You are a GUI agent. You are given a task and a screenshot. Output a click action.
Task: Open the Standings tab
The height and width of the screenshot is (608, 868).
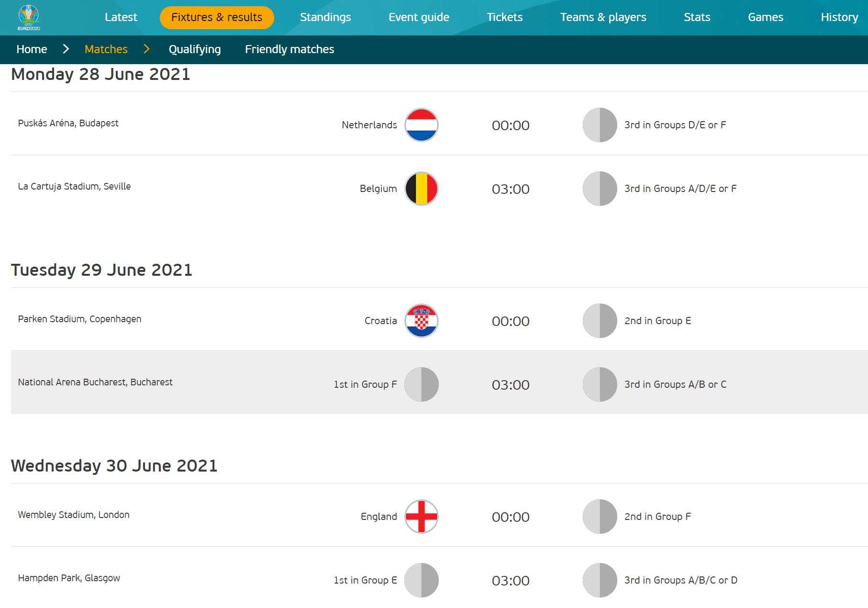click(325, 17)
